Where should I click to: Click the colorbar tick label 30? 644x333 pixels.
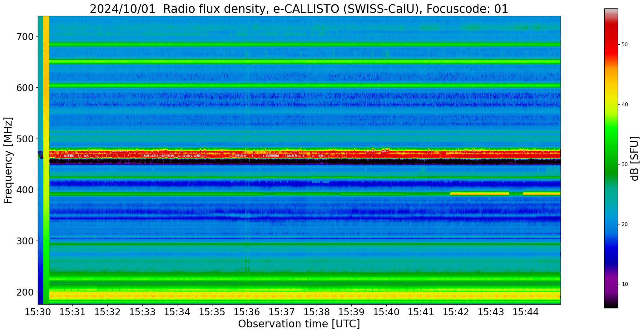tap(625, 164)
